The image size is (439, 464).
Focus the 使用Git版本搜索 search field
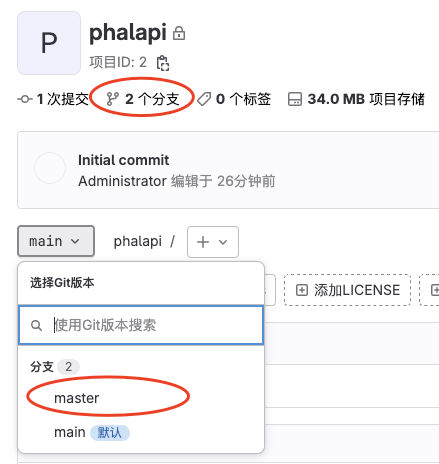pos(141,325)
